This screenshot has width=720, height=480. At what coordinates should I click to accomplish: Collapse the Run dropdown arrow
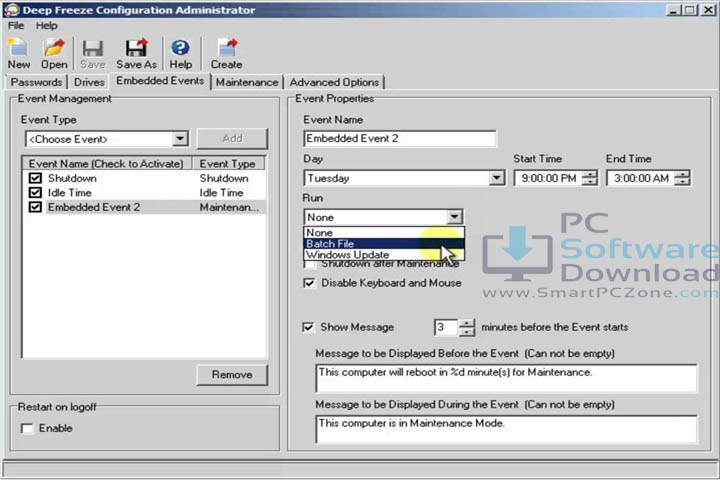point(454,217)
